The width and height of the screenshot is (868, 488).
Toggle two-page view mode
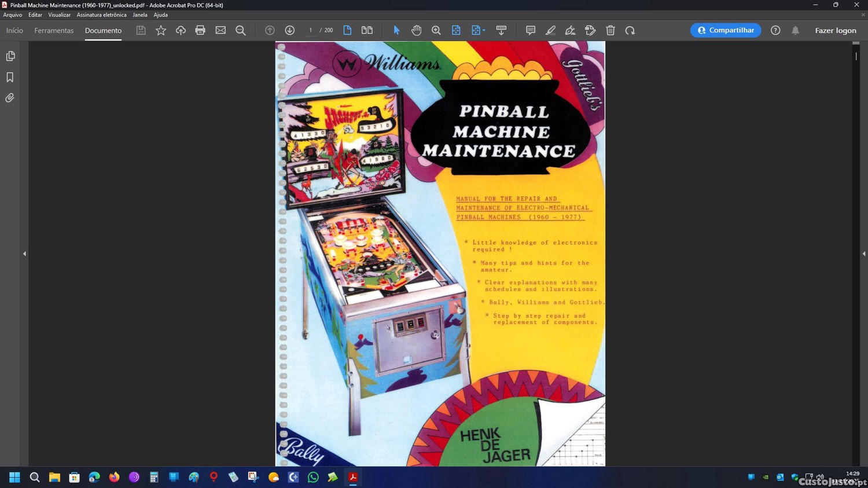[367, 31]
